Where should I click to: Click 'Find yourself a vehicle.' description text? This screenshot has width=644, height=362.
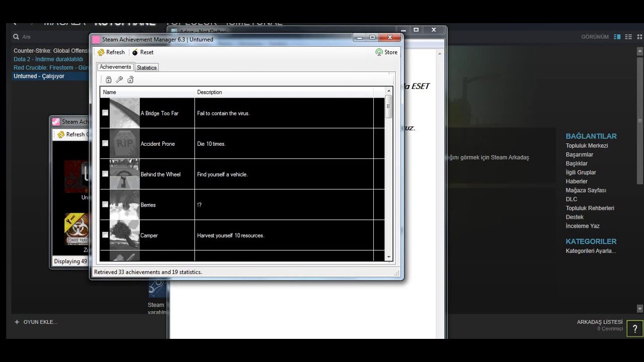point(222,174)
